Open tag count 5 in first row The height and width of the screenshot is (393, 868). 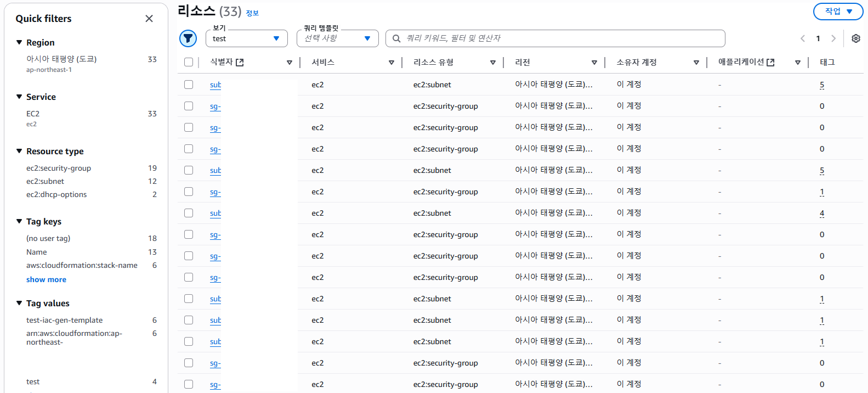822,85
